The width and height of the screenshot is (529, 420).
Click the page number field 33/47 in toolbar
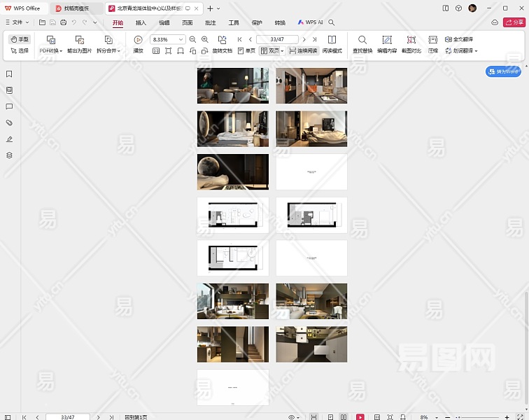pyautogui.click(x=277, y=40)
